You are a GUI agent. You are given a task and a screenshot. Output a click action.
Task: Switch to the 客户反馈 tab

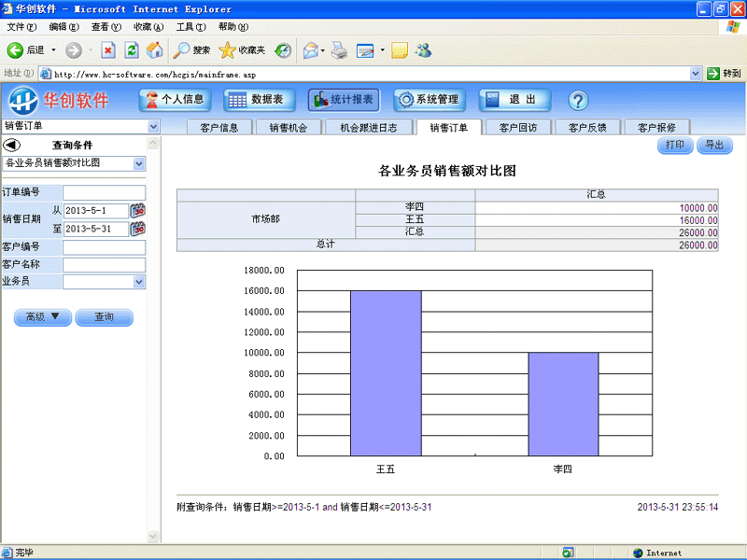click(587, 128)
